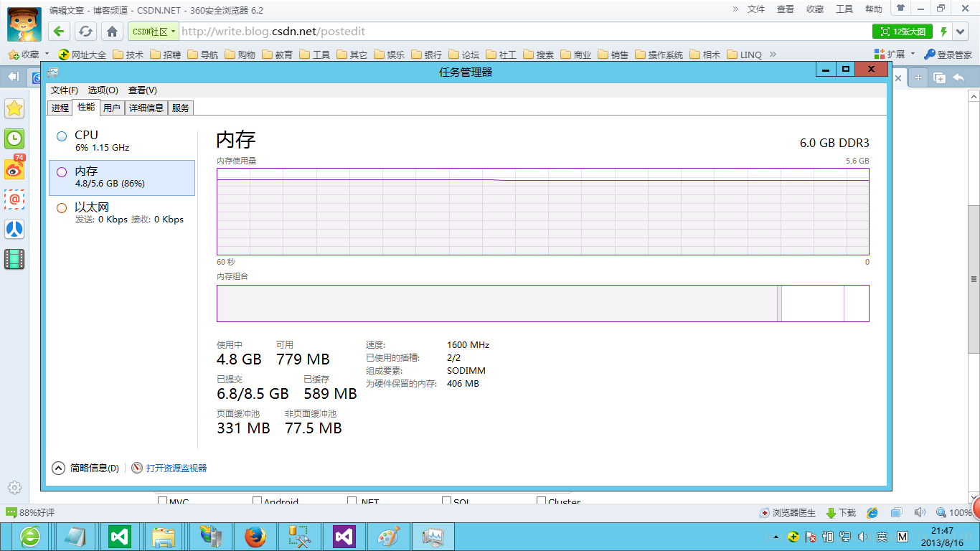Select 以太网 in performance sidebar

click(122, 213)
